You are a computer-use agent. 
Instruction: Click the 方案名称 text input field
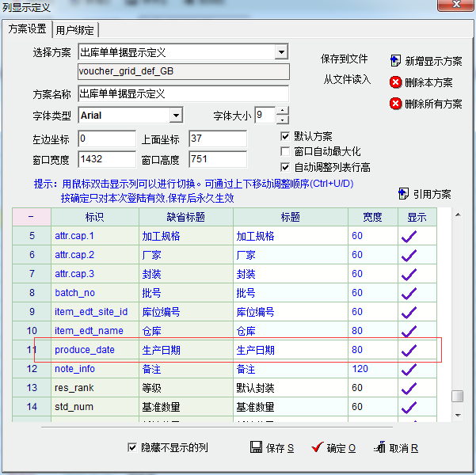pos(183,94)
